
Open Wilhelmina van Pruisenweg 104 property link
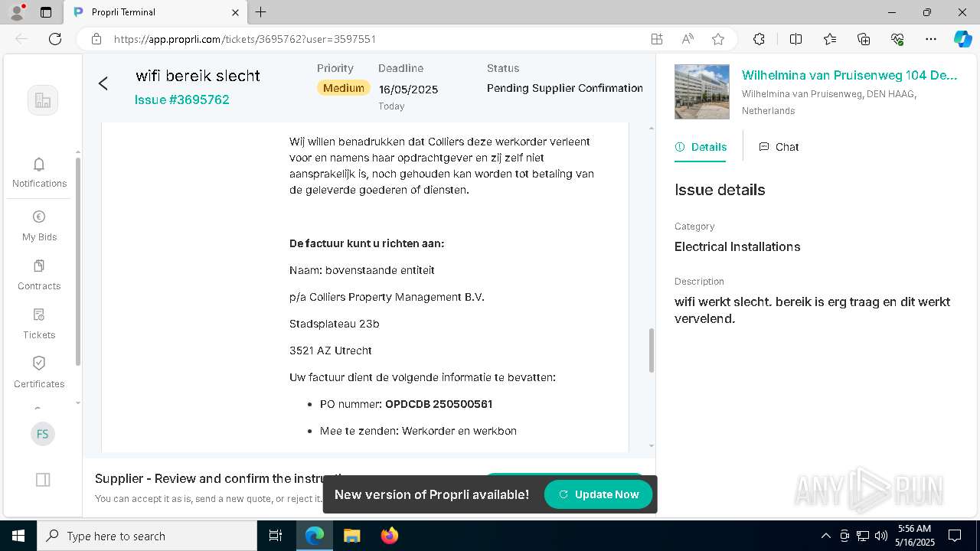(849, 75)
